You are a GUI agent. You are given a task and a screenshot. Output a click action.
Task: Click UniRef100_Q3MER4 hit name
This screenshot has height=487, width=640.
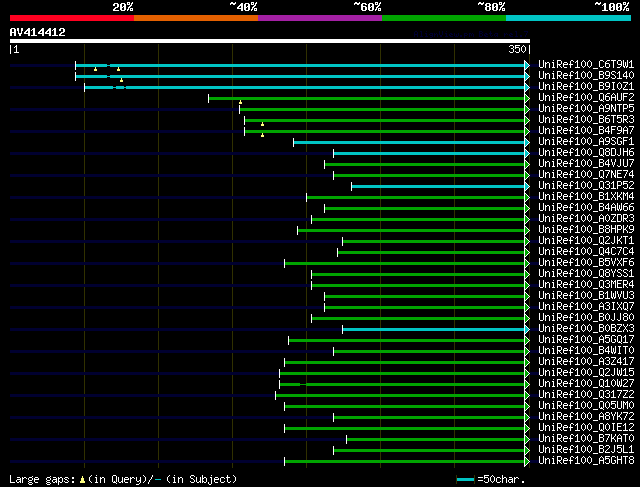pos(586,285)
